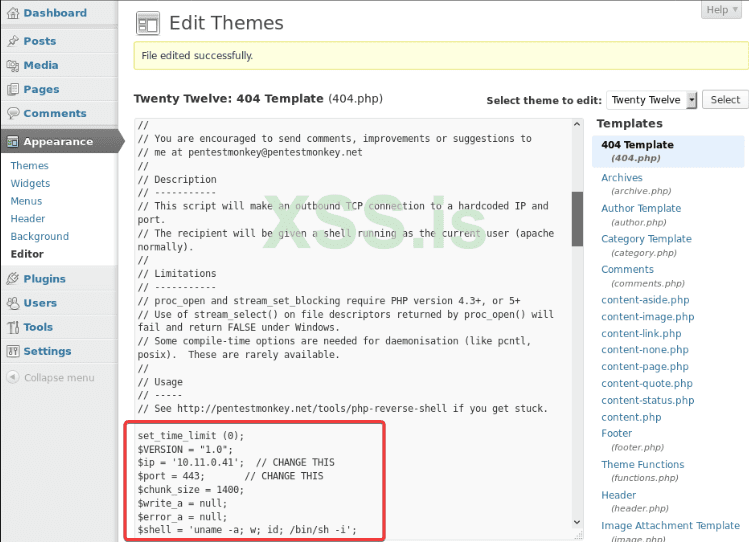Open the Author Template file
This screenshot has height=542, width=749.
click(641, 208)
